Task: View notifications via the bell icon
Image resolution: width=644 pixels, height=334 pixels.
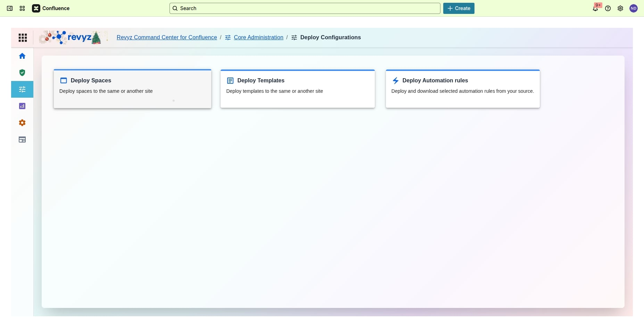Action: (595, 8)
